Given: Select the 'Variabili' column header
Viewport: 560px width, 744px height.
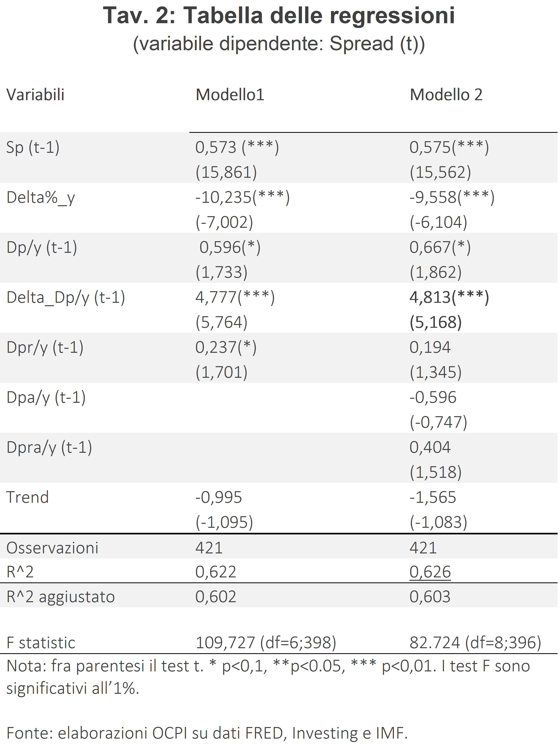Looking at the screenshot, I should point(35,95).
